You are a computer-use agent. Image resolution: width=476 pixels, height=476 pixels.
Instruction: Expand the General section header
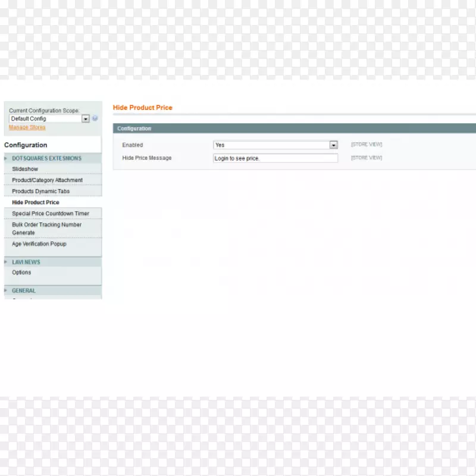[53, 290]
